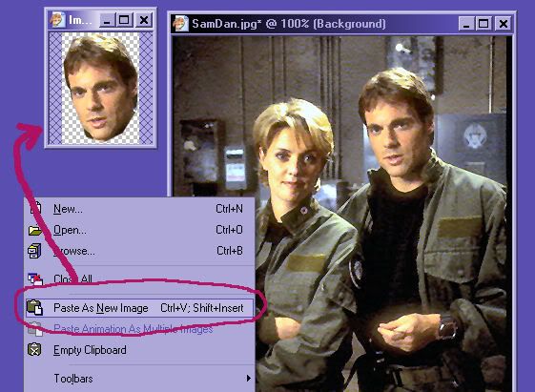Minimize the SamDan.jpg image window
Image resolution: width=535 pixels, height=392 pixels.
(x=466, y=24)
